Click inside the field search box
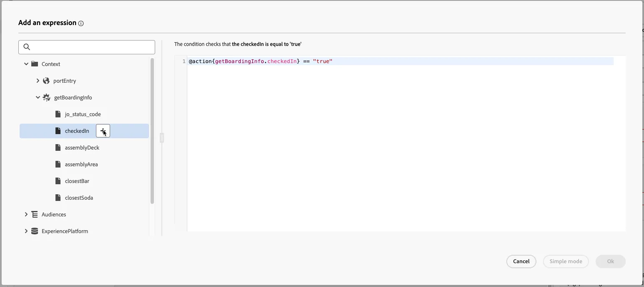 (87, 47)
